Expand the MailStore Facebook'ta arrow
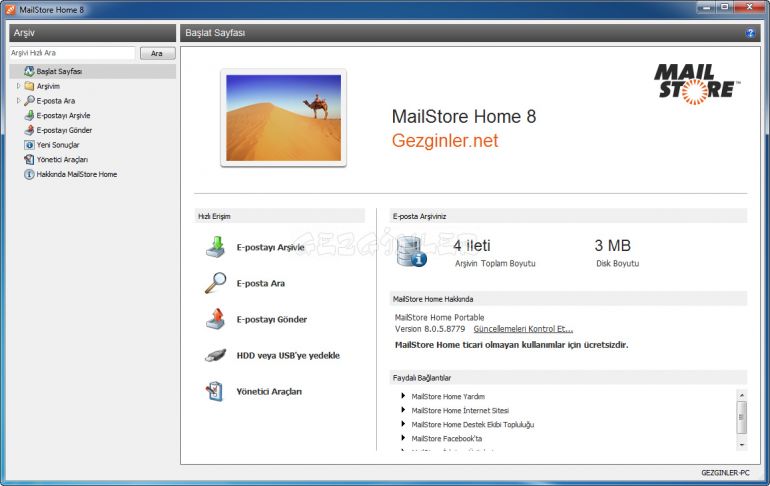Screen dimensions: 770x486 click(x=403, y=438)
